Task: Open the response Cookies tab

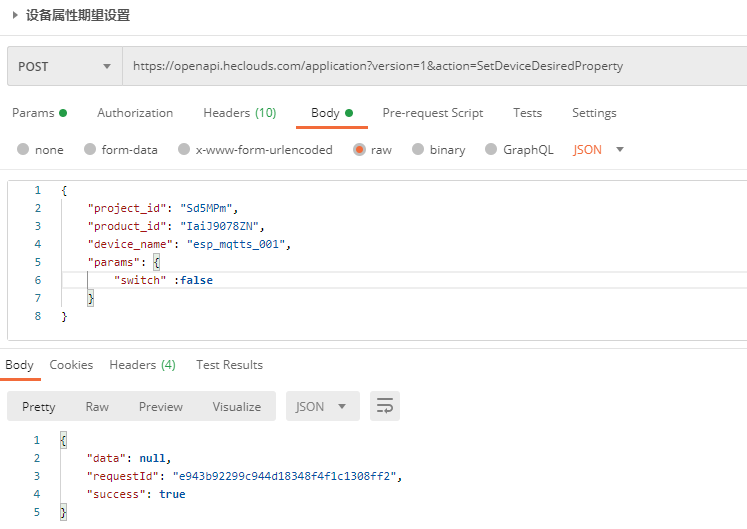Action: pyautogui.click(x=71, y=365)
